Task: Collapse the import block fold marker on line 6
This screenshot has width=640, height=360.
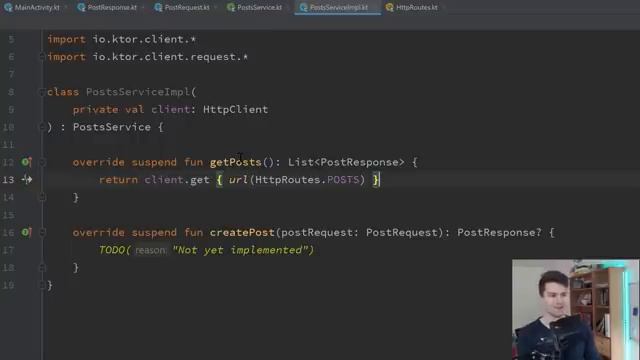Action: [42, 57]
